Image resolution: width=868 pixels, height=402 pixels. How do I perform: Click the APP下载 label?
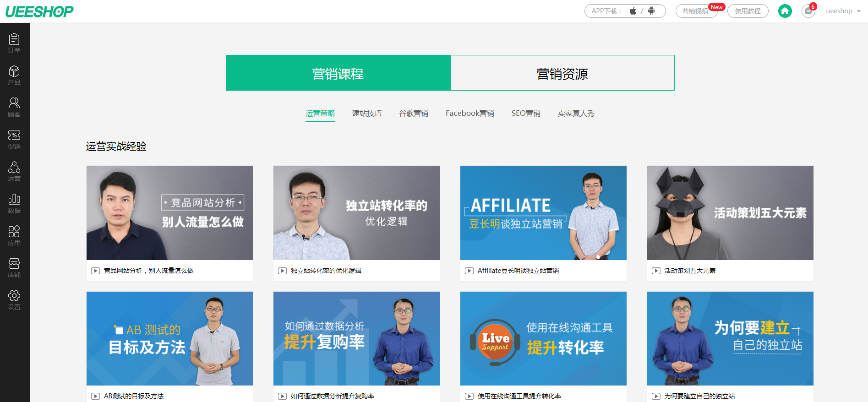[606, 11]
